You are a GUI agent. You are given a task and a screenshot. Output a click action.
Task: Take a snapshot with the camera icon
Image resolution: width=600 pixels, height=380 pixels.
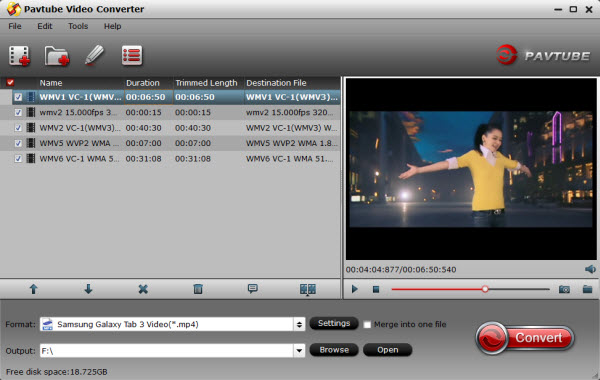click(x=564, y=289)
